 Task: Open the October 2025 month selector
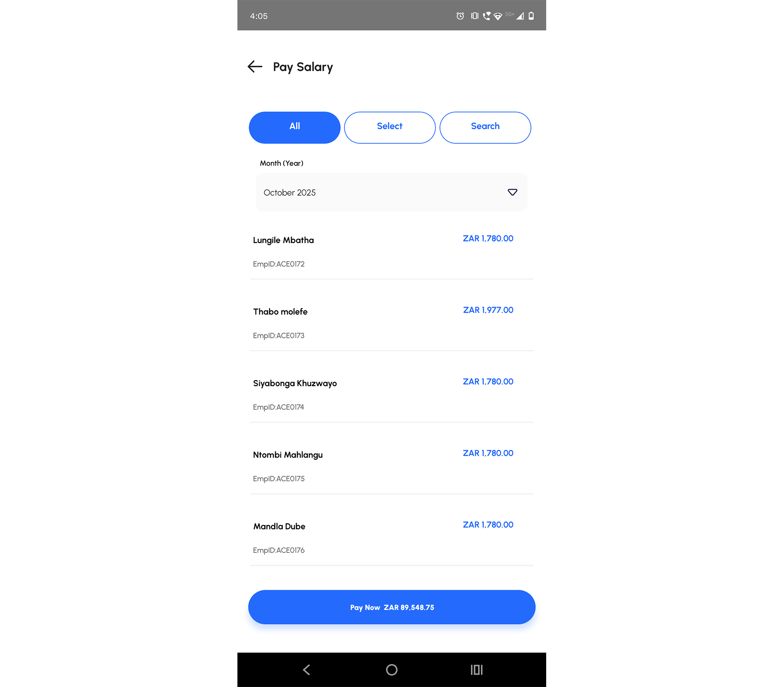[x=392, y=192]
